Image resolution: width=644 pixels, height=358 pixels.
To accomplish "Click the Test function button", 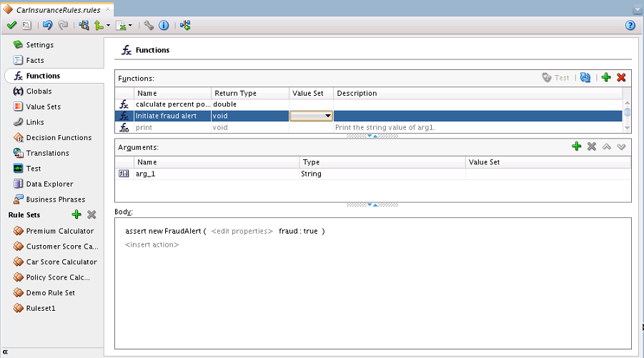I will (555, 78).
